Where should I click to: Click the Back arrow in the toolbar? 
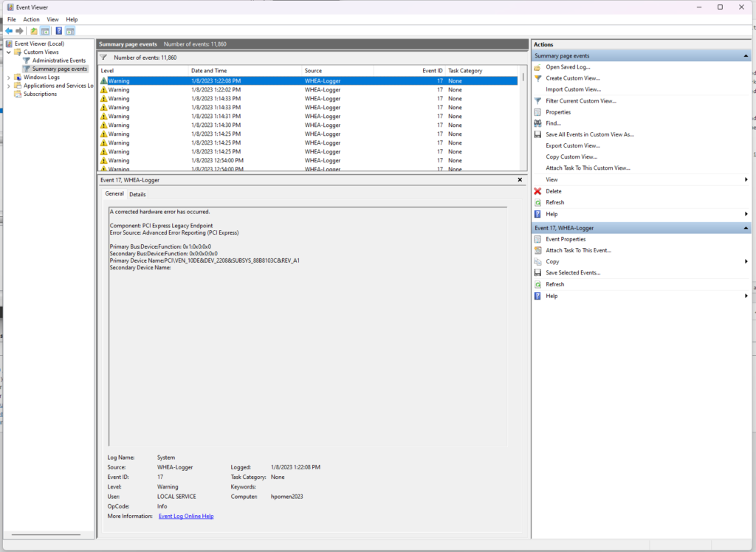point(8,31)
